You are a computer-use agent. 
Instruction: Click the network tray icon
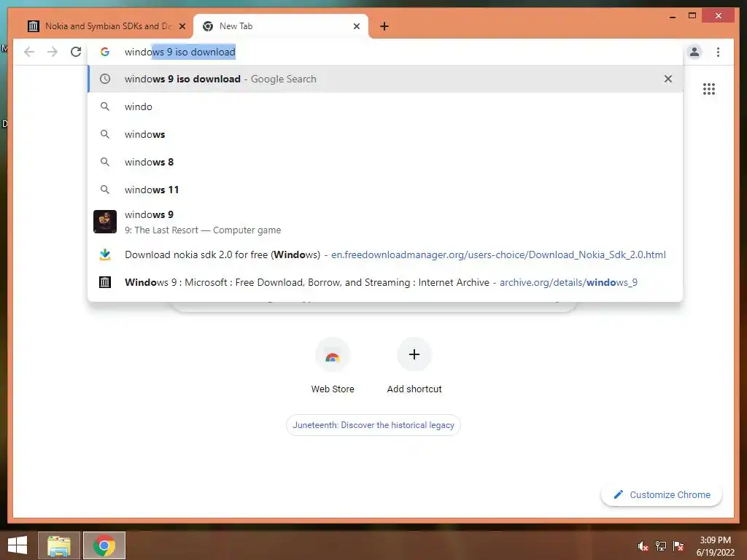coord(661,546)
